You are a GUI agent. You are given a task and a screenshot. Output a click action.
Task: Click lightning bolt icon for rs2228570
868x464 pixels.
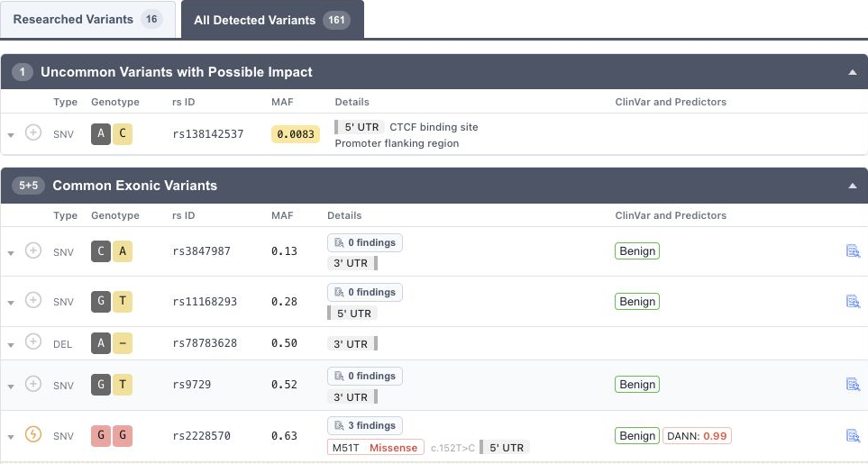[x=33, y=434]
